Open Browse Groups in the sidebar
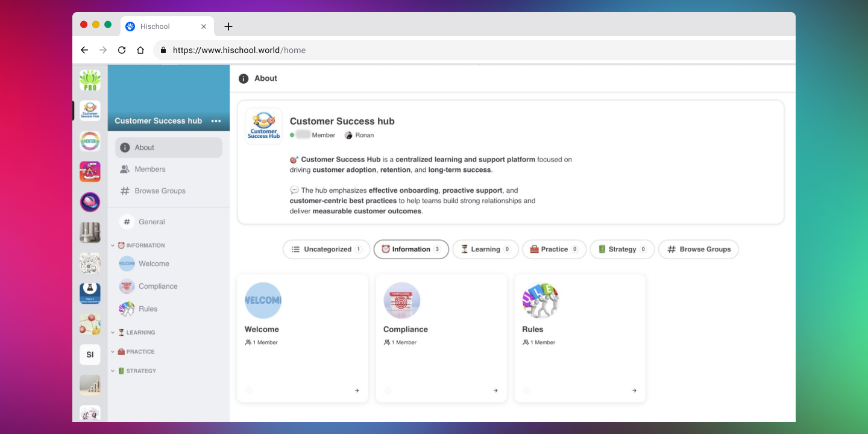 (169, 191)
